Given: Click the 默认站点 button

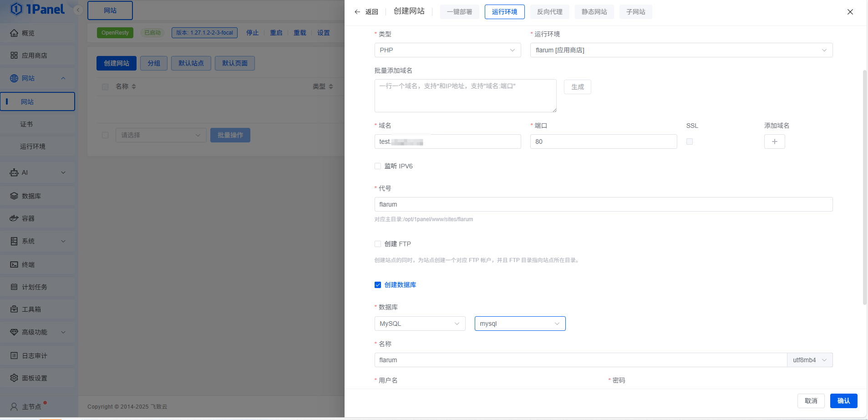Looking at the screenshot, I should coord(191,63).
